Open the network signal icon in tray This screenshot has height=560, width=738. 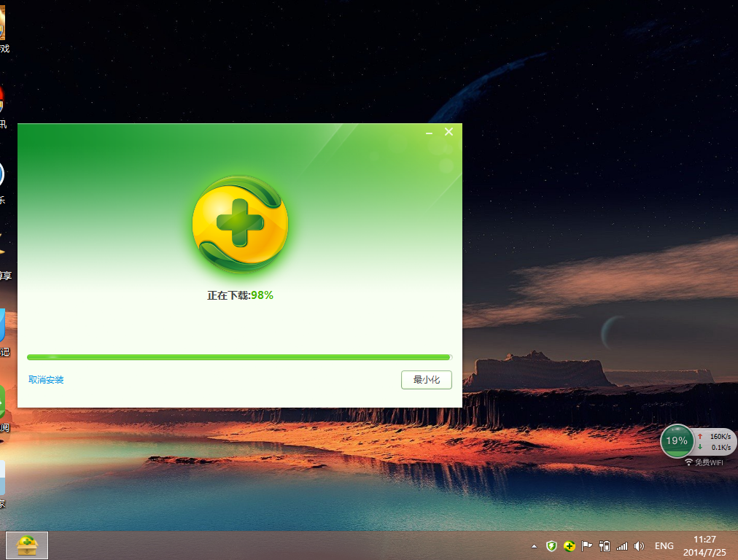pyautogui.click(x=621, y=545)
